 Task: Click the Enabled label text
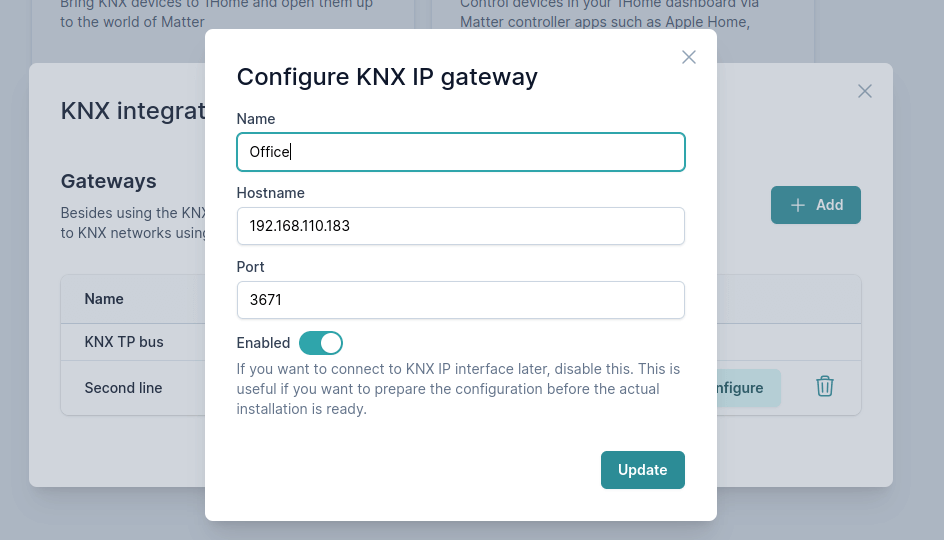point(263,343)
